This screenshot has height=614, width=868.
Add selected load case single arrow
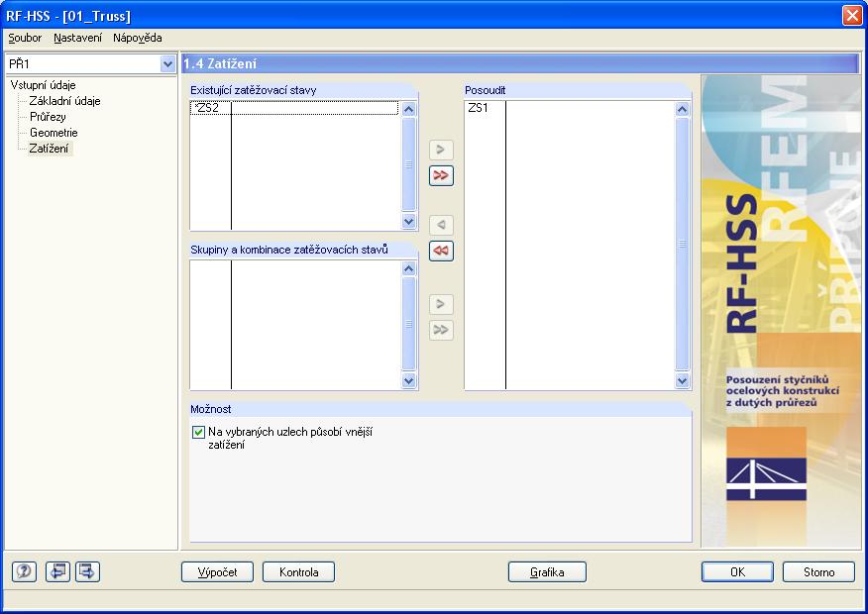click(x=441, y=150)
